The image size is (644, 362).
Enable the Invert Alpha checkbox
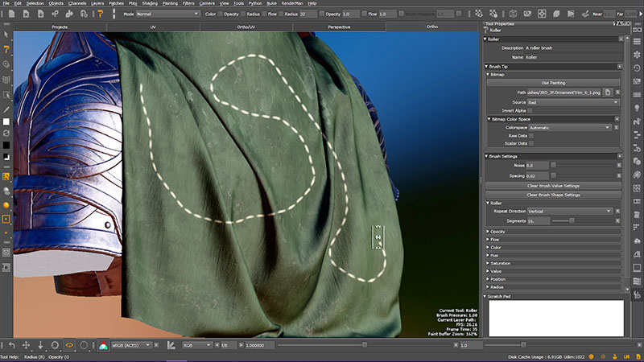[531, 110]
